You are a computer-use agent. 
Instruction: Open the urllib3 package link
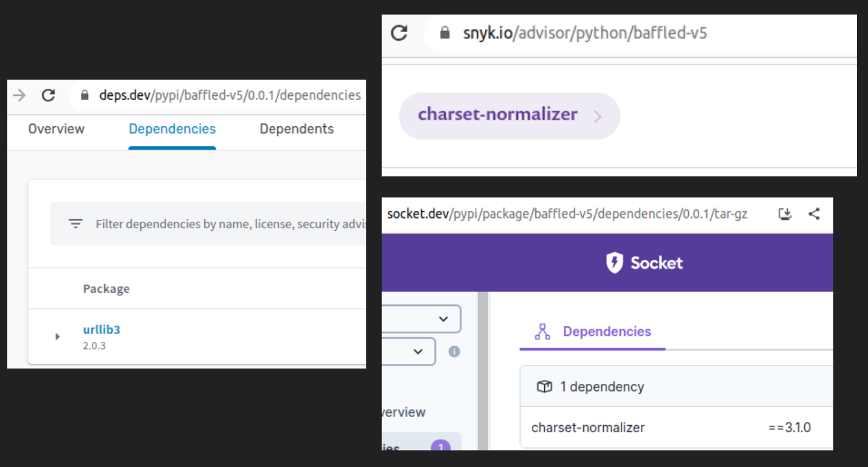[101, 330]
